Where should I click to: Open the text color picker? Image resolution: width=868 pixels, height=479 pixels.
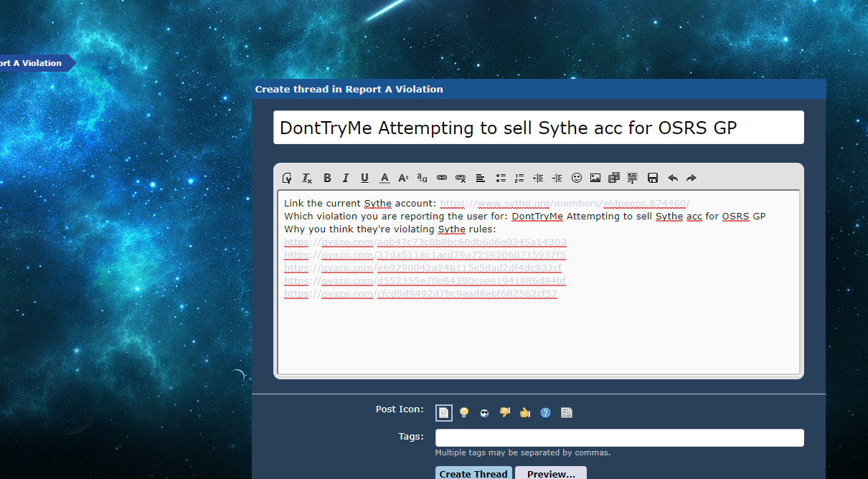(385, 178)
